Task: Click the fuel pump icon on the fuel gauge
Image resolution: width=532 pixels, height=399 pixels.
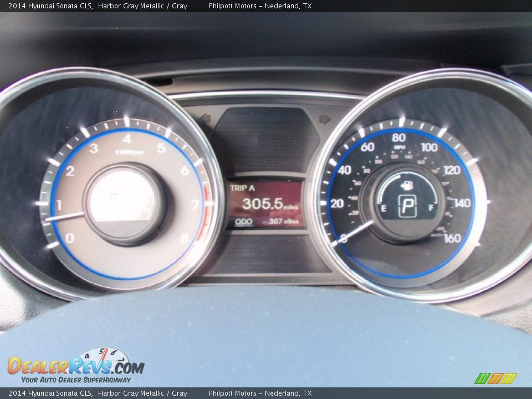Action: [x=407, y=185]
